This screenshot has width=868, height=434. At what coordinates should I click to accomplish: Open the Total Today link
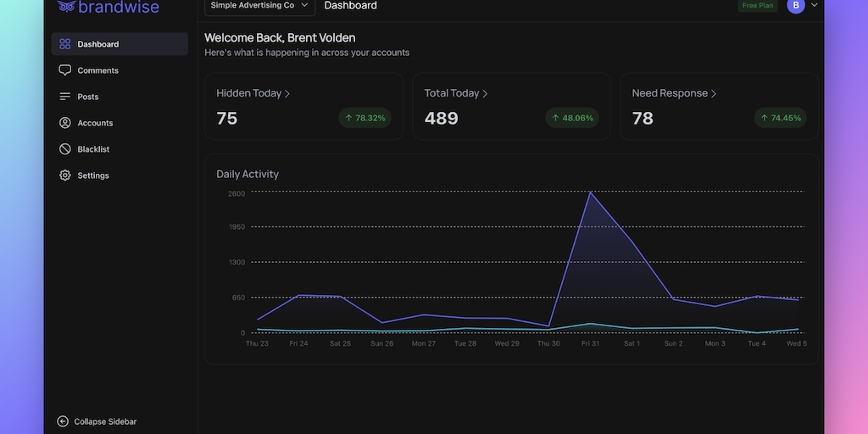(x=456, y=93)
